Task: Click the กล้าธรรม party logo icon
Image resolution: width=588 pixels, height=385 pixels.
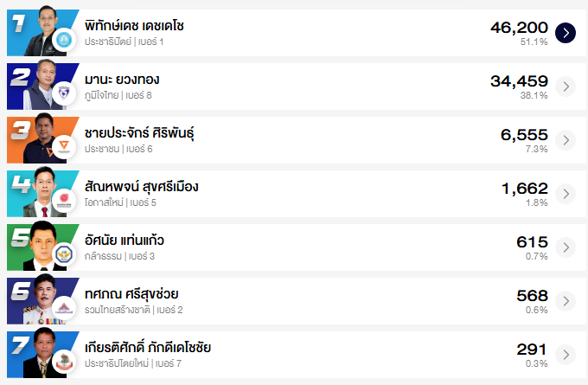Action: [x=64, y=254]
